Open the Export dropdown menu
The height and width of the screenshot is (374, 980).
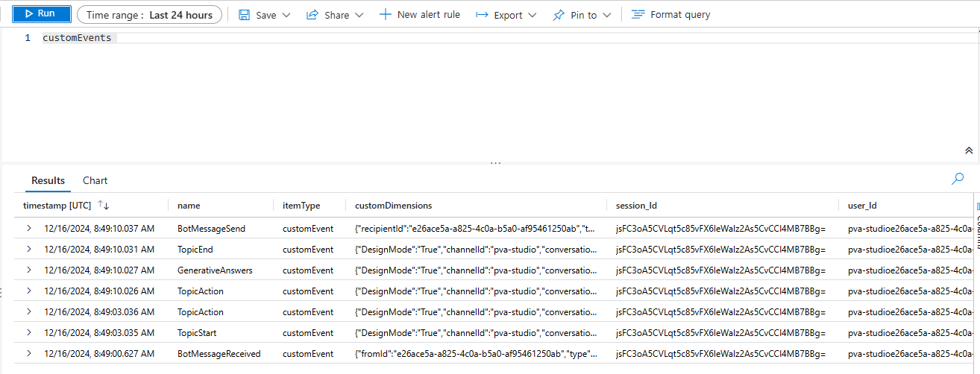point(506,15)
